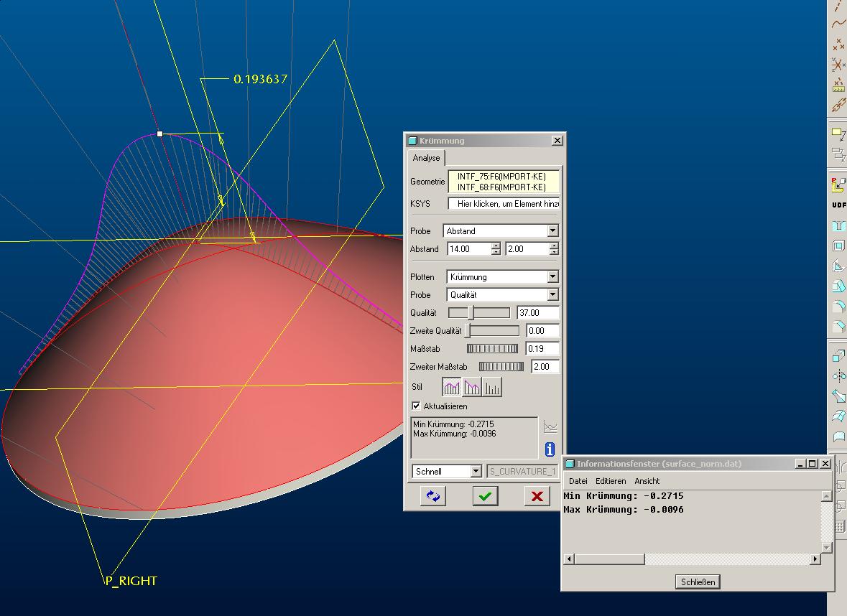This screenshot has width=847, height=616.
Task: Open the Plotten Krümmung dropdown
Action: click(552, 276)
